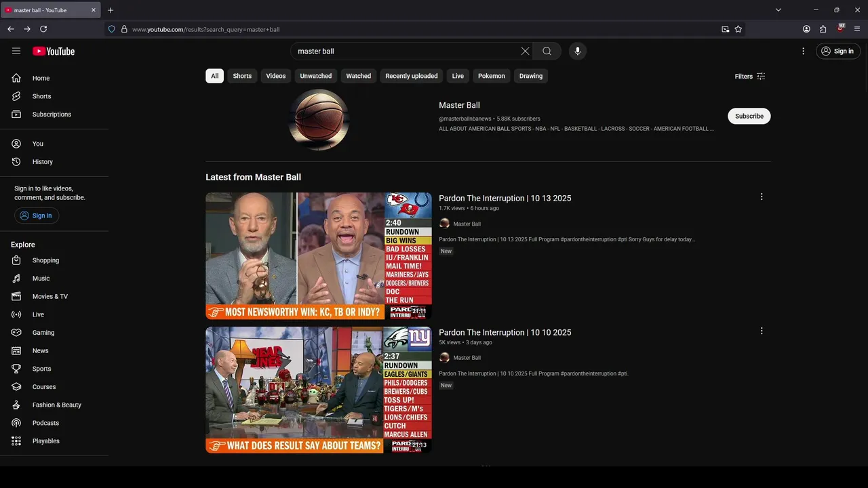
Task: Select the All filter chip
Action: click(x=215, y=76)
